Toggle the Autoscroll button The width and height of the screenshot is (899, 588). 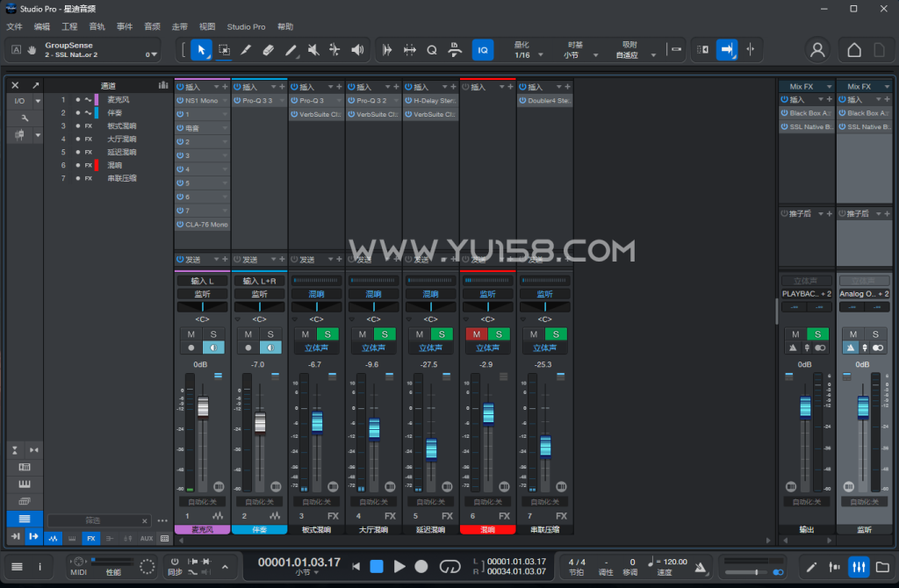pos(727,49)
